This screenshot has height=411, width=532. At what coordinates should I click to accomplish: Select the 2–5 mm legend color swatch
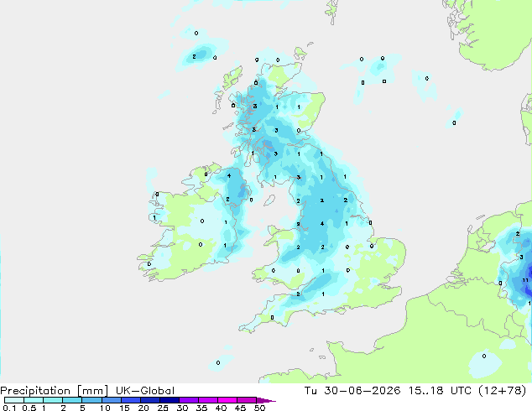[x=72, y=400]
